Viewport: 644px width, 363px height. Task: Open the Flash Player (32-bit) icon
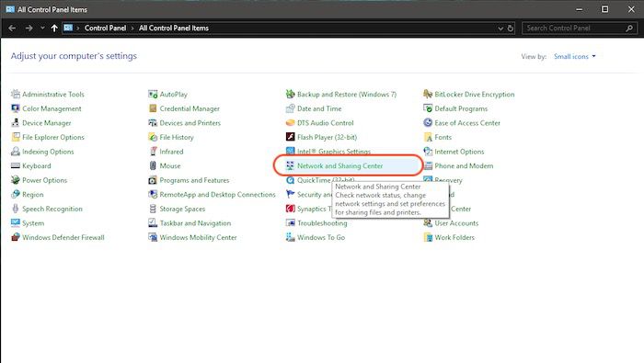[x=291, y=137]
